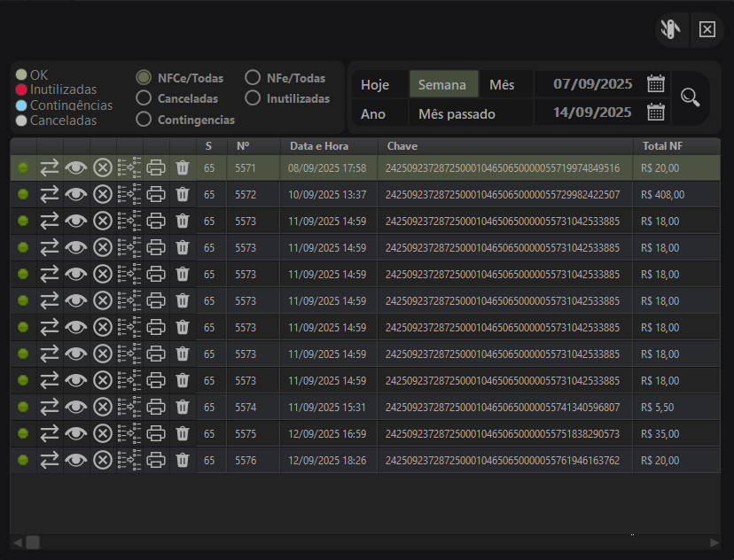The height and width of the screenshot is (560, 734).
Task: Select the Mês passado period
Action: pyautogui.click(x=457, y=113)
